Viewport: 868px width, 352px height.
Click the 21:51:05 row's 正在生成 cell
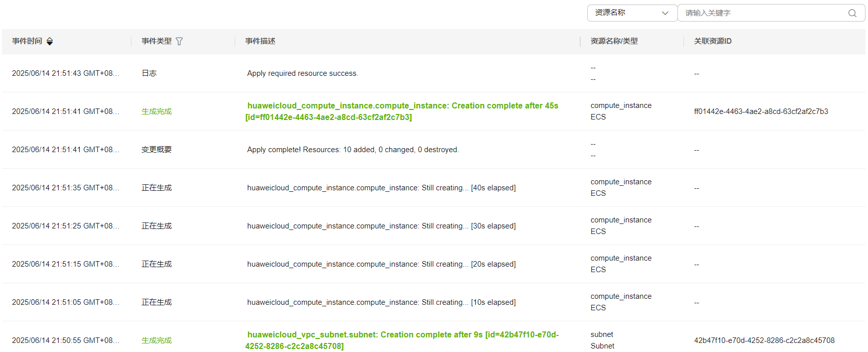(156, 302)
